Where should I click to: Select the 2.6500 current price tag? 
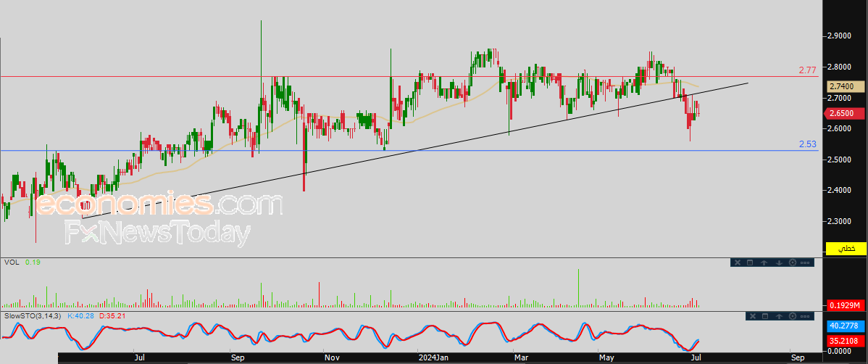click(x=846, y=113)
